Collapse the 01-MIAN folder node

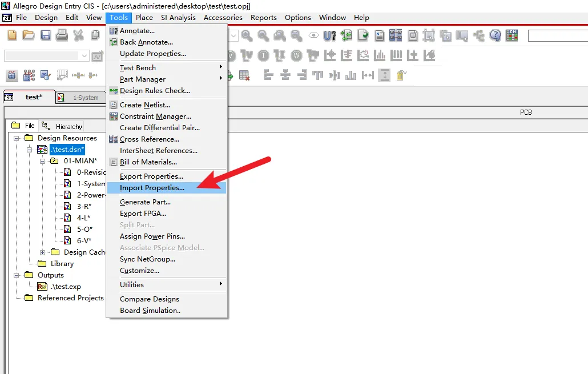coord(42,161)
